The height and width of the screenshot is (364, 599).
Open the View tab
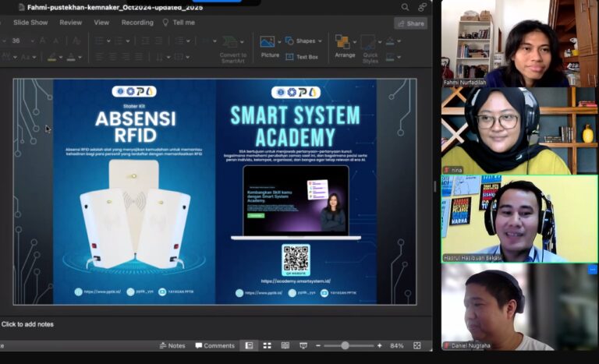pyautogui.click(x=101, y=23)
